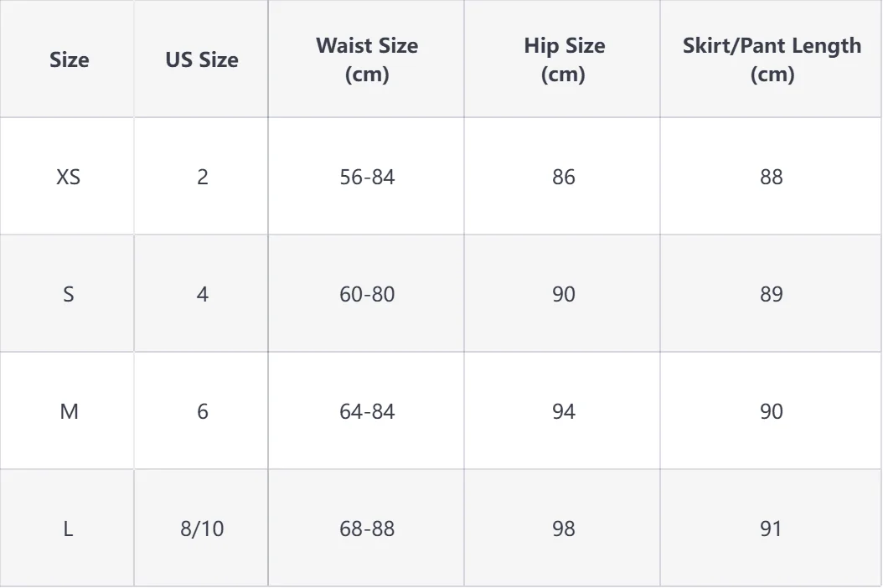Select the Hip Size (cm) header
This screenshot has width=883, height=588.
(x=564, y=59)
